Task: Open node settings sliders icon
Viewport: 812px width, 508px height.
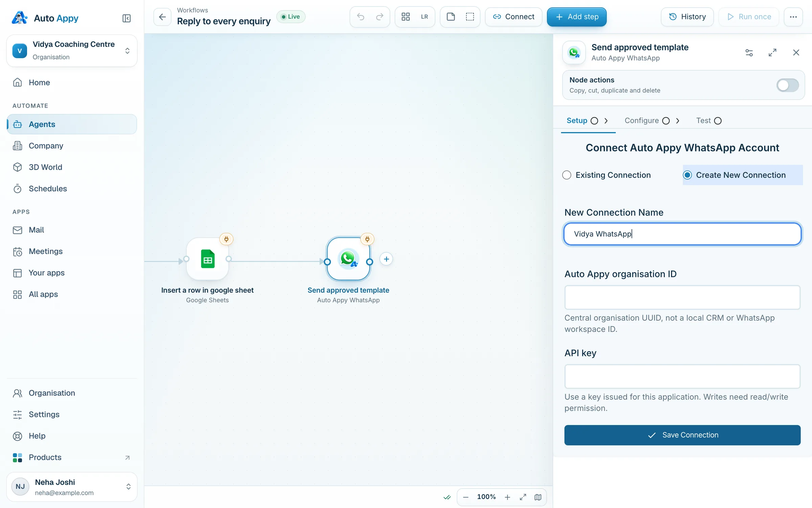Action: [x=749, y=52]
